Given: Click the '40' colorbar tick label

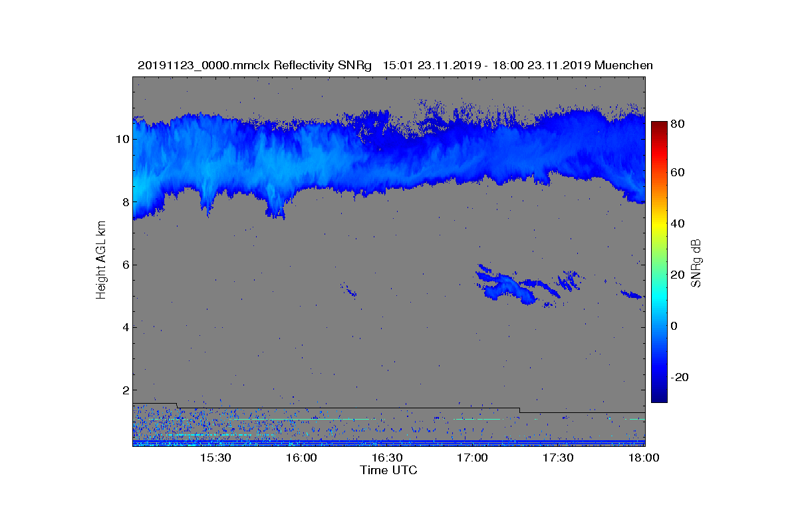Looking at the screenshot, I should pos(678,224).
